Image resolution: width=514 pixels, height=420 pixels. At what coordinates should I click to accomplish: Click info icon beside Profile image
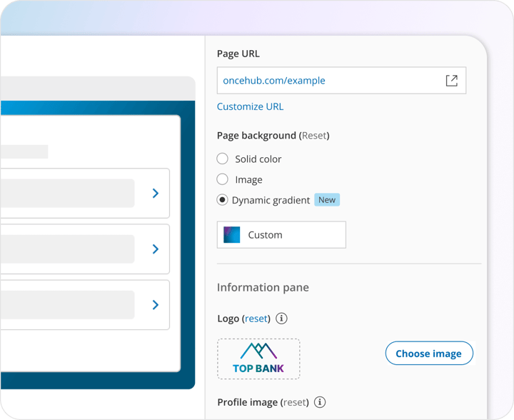click(x=320, y=403)
